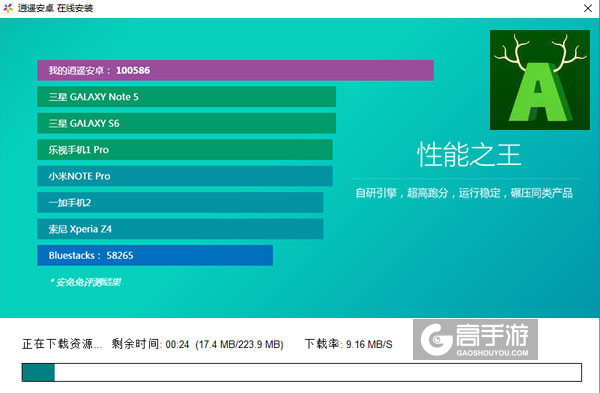Click the 17.4 MB/223.9 MB size text
The width and height of the screenshot is (600, 393).
pyautogui.click(x=240, y=344)
